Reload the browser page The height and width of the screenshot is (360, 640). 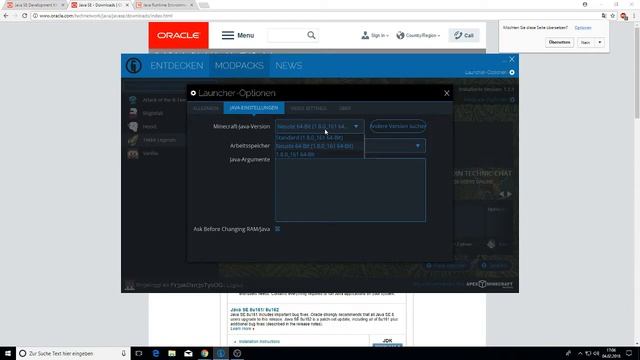point(24,16)
